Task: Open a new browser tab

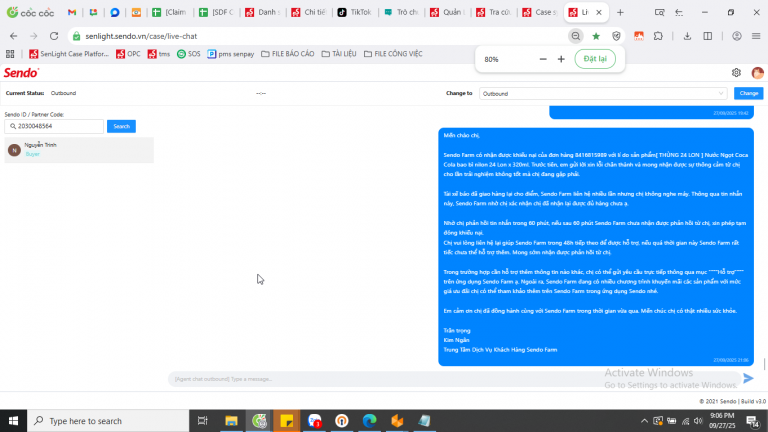Action: (620, 12)
